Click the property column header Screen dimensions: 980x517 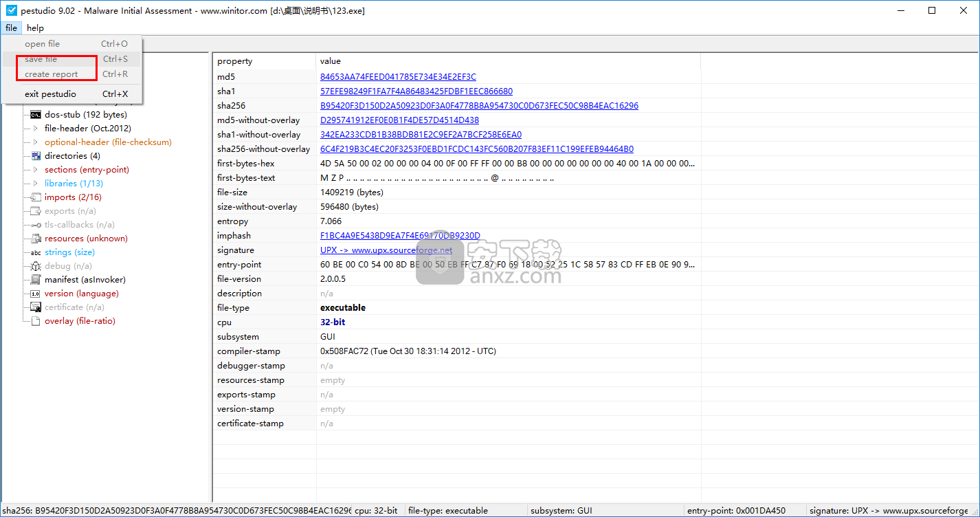[x=265, y=61]
